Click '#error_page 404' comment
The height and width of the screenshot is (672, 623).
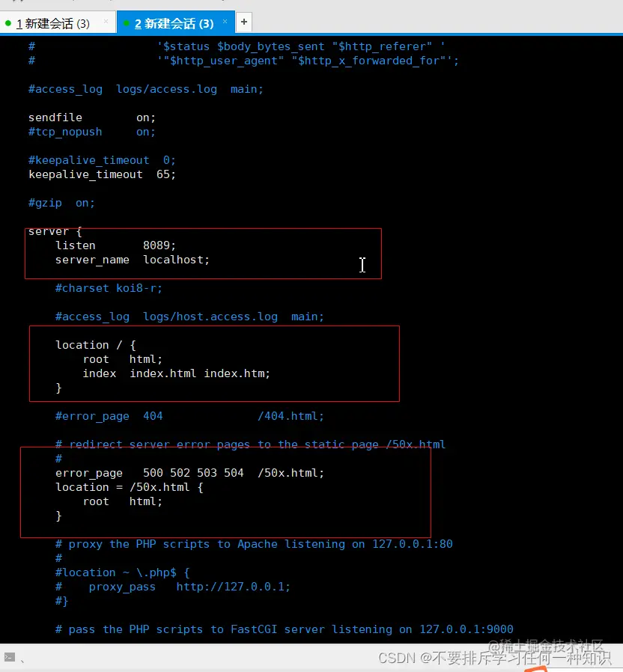click(109, 416)
